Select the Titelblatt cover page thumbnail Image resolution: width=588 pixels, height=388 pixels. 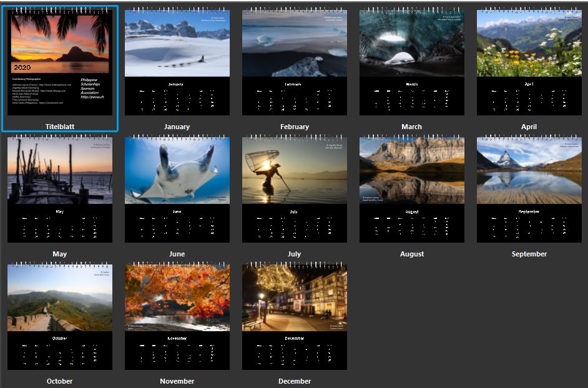(x=60, y=62)
